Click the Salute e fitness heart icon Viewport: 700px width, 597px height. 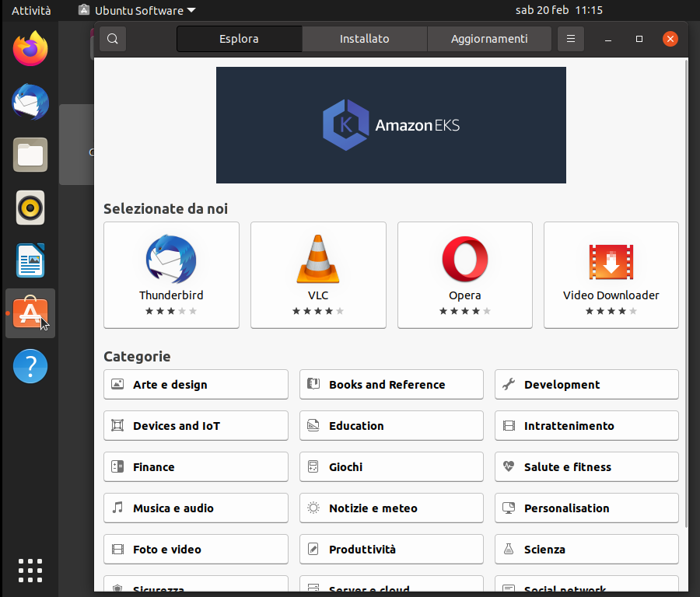tap(509, 466)
